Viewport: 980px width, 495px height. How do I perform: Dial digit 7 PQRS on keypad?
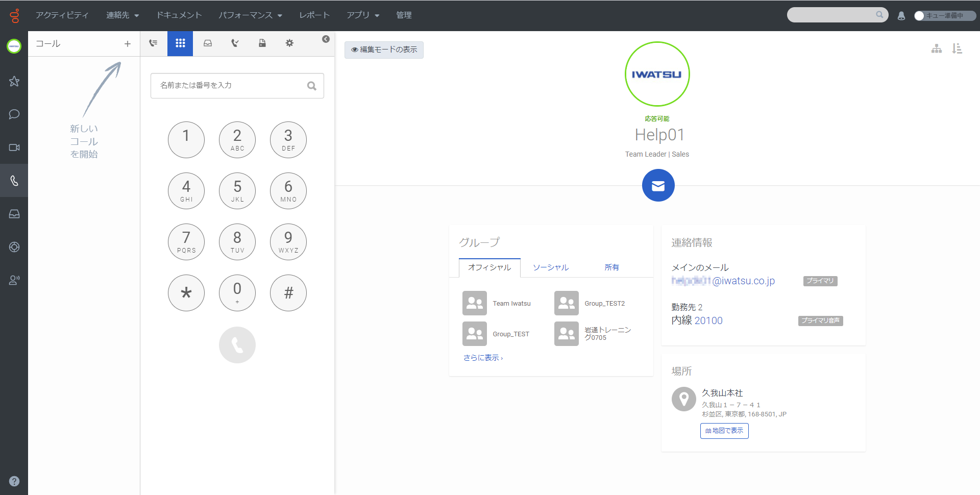point(186,242)
